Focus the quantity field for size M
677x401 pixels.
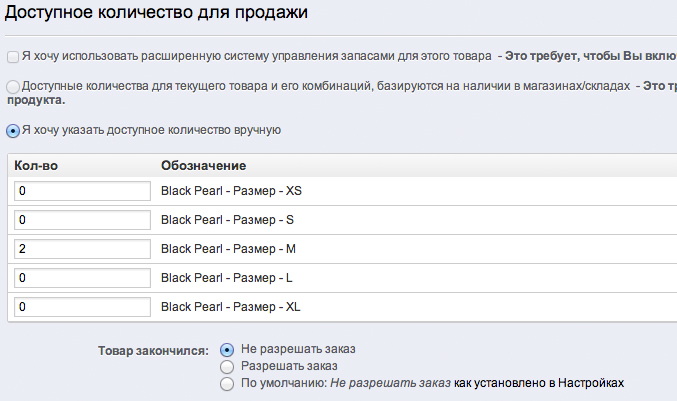point(82,248)
